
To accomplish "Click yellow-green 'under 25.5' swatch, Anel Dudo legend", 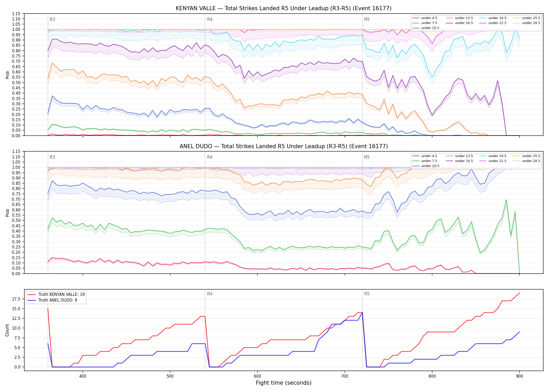I will pos(517,156).
